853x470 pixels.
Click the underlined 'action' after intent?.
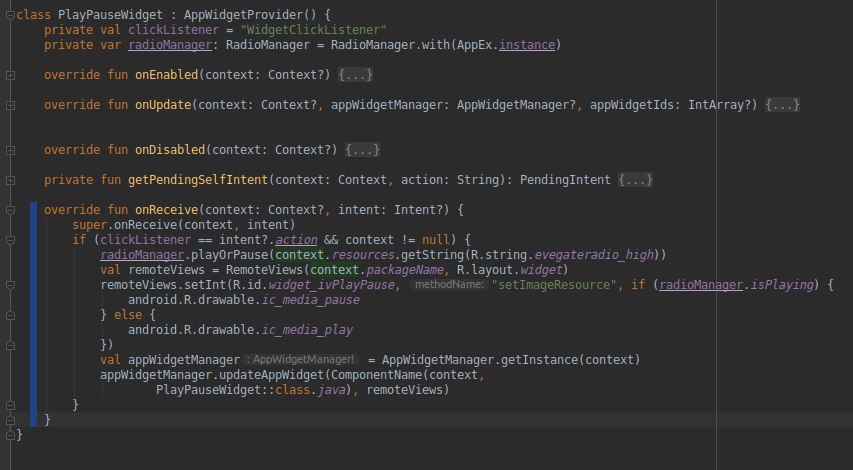(x=296, y=240)
